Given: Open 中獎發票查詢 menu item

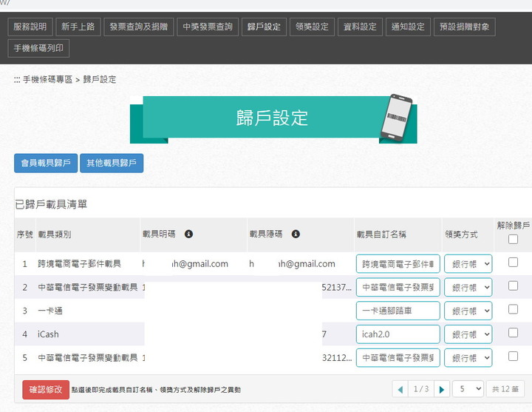Looking at the screenshot, I should (x=208, y=27).
